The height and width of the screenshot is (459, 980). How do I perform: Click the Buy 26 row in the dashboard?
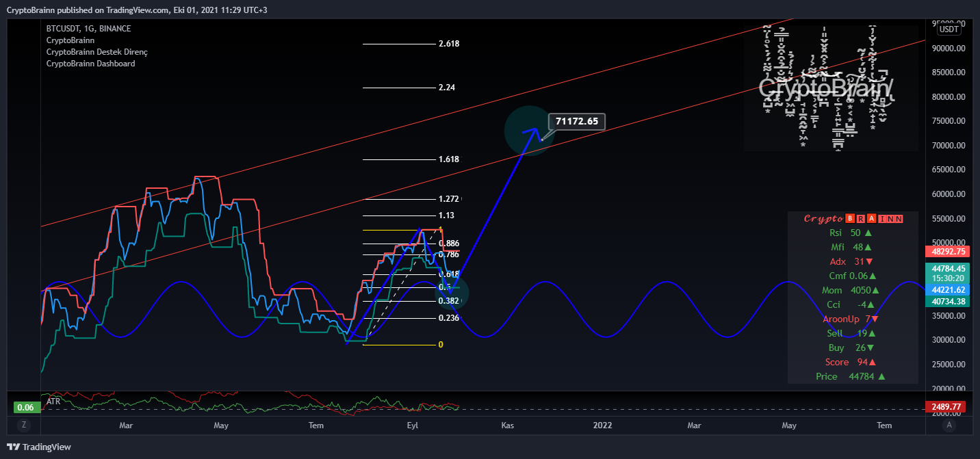click(852, 347)
